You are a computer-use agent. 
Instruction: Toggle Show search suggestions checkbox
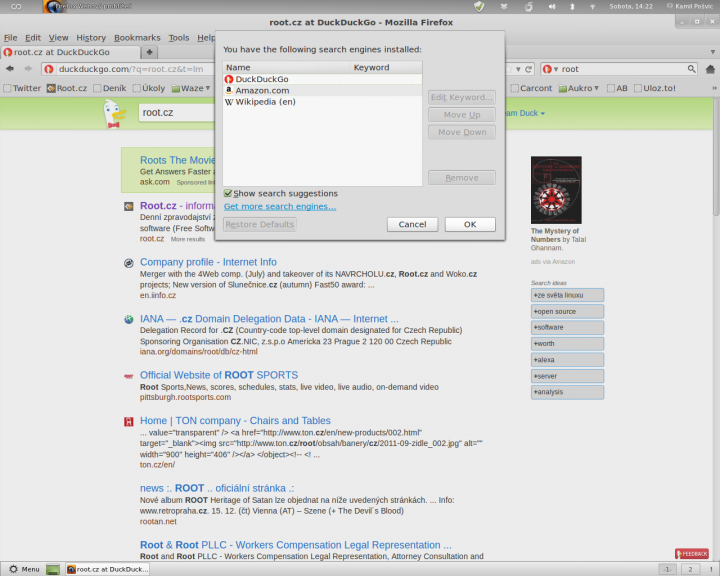click(228, 193)
